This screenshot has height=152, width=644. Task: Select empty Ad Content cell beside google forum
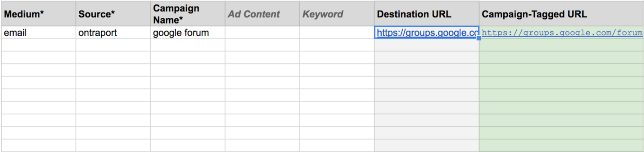tap(262, 32)
